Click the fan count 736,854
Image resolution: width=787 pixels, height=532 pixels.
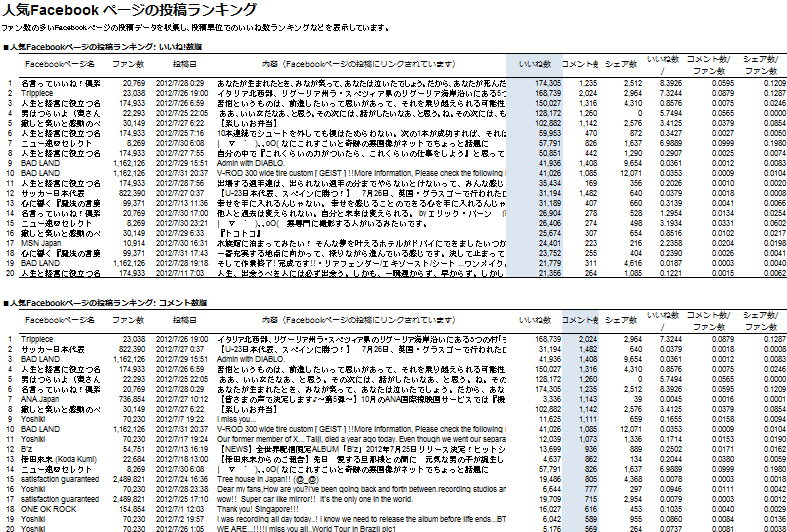[x=132, y=399]
